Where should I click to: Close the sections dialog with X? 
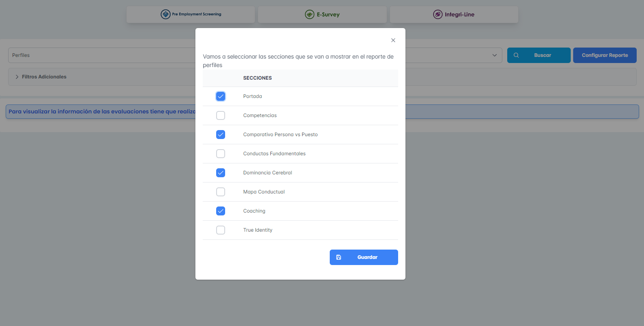click(393, 40)
